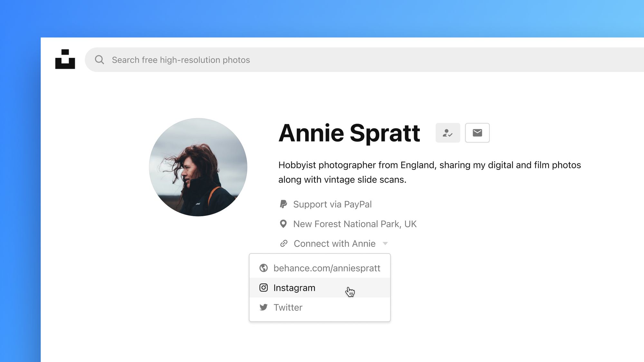
Task: Click New Forest National Park, UK location
Action: click(355, 224)
